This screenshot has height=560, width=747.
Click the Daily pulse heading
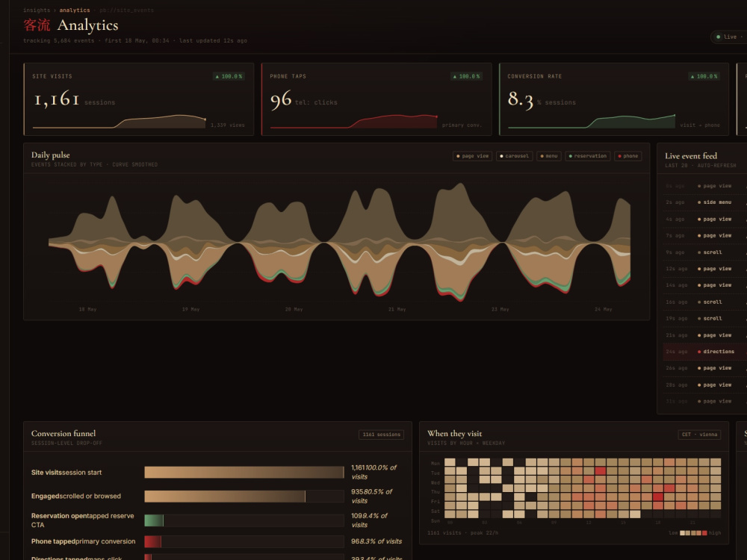(x=51, y=155)
